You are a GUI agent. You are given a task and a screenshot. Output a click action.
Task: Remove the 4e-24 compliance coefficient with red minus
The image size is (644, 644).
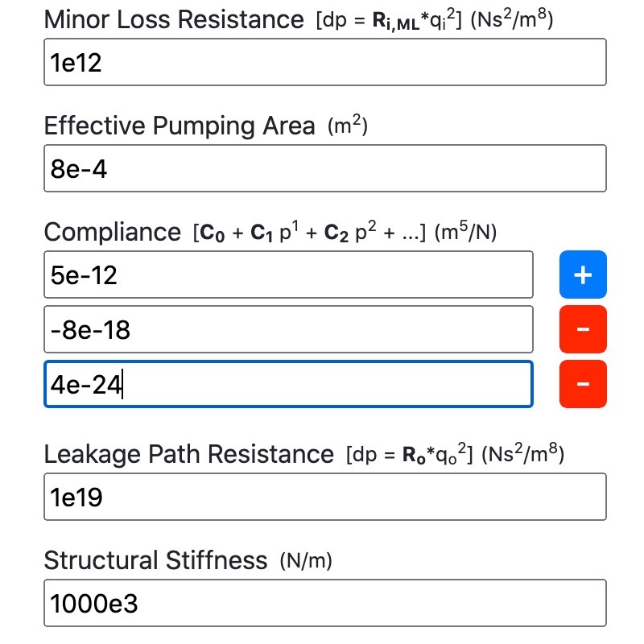click(583, 385)
